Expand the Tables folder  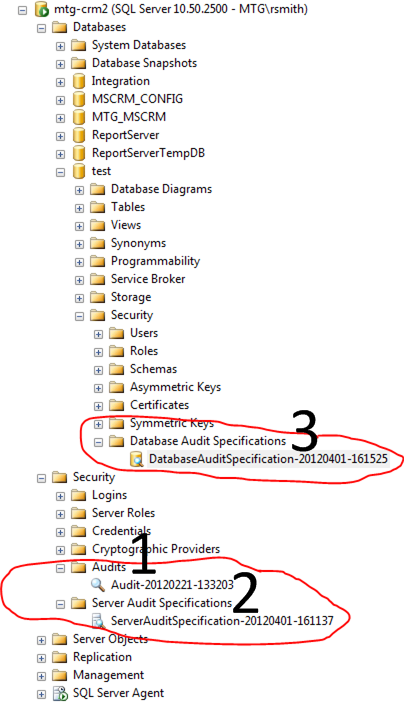[x=79, y=208]
